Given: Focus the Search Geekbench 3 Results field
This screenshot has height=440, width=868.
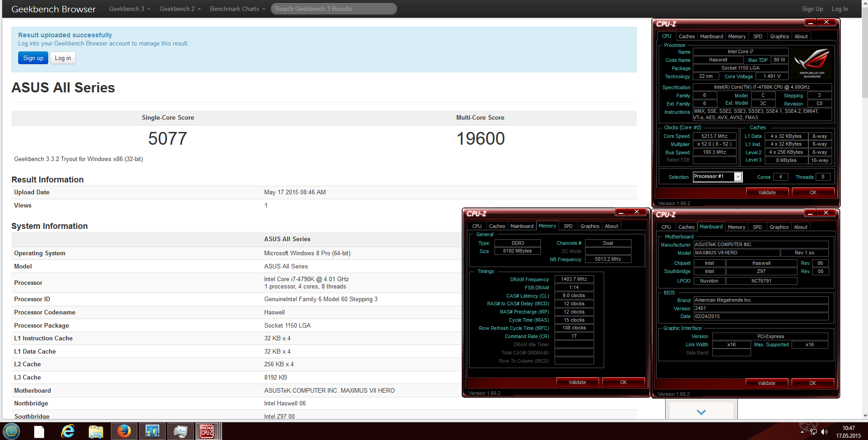Looking at the screenshot, I should [x=333, y=9].
